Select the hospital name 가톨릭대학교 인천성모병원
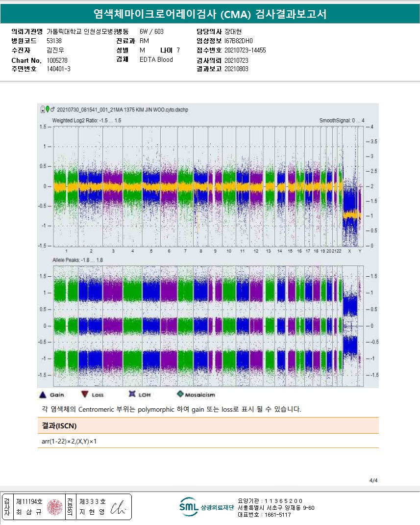 (81, 31)
